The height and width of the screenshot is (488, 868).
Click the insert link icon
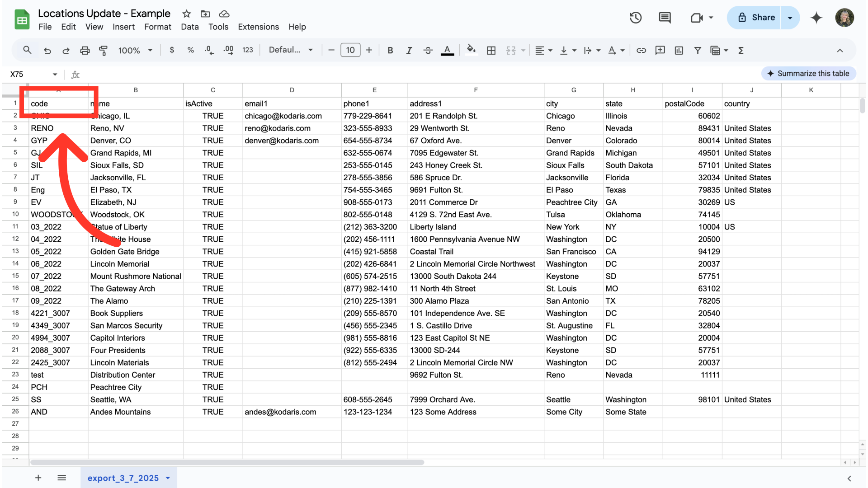641,51
